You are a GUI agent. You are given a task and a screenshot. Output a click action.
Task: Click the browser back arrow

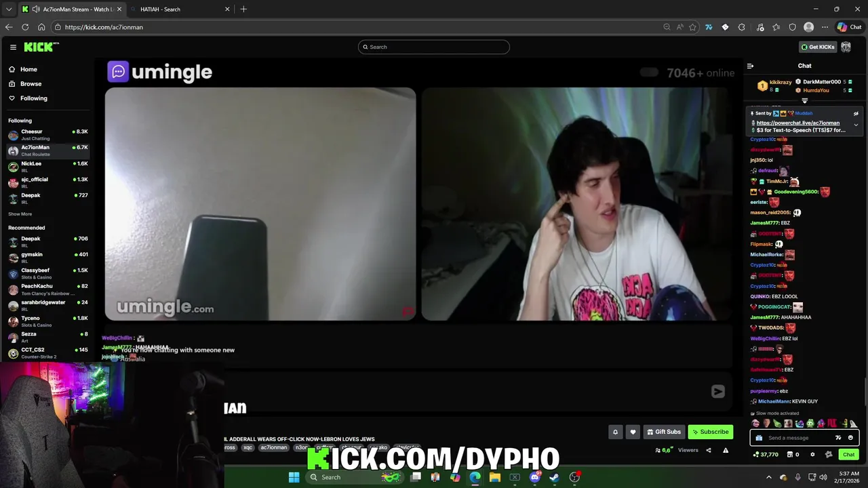(9, 27)
